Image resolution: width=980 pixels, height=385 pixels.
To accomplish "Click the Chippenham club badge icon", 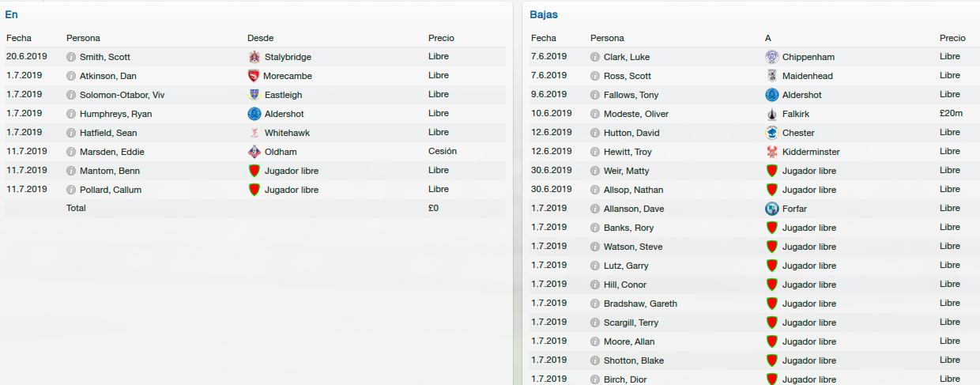I will [x=771, y=57].
